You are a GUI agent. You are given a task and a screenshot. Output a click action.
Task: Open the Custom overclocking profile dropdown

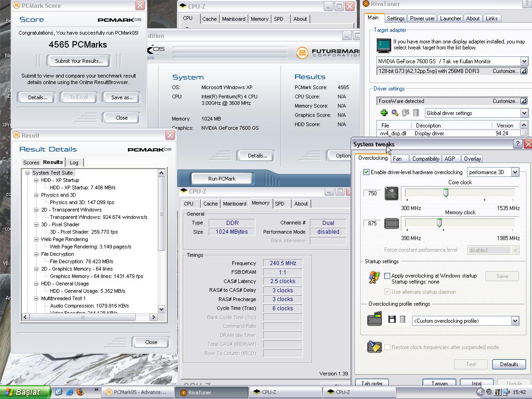pos(515,320)
